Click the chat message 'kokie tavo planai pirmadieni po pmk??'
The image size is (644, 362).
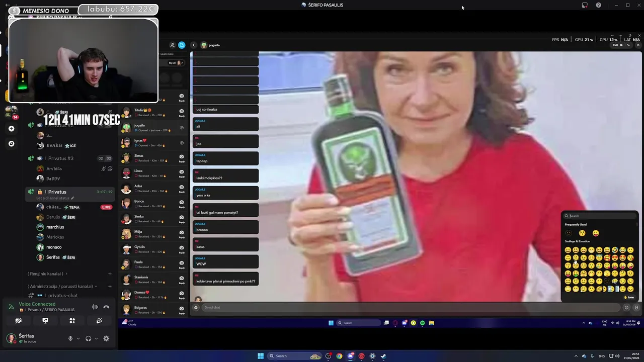(x=225, y=279)
